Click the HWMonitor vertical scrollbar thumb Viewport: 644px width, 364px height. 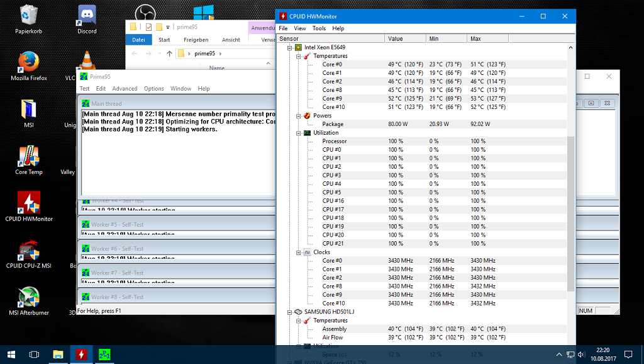point(570,214)
